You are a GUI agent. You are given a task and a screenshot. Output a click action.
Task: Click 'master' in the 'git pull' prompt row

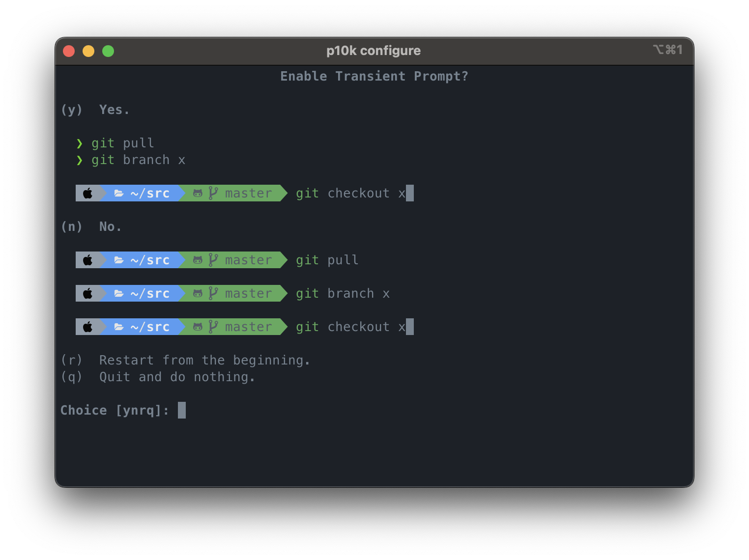tap(249, 260)
